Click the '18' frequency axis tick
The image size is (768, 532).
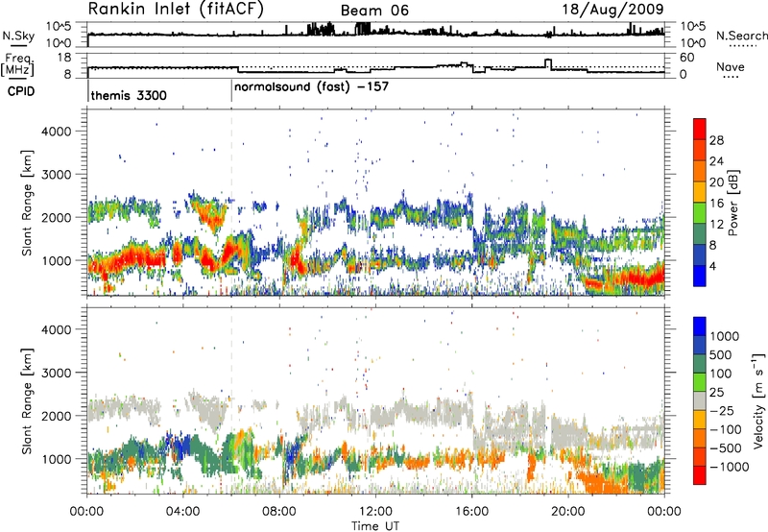pos(64,58)
